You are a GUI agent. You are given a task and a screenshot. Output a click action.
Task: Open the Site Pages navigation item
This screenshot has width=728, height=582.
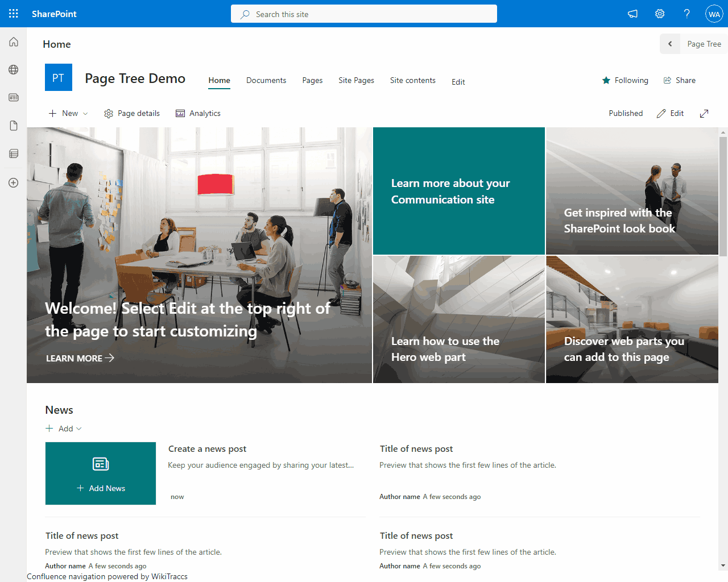tap(356, 80)
